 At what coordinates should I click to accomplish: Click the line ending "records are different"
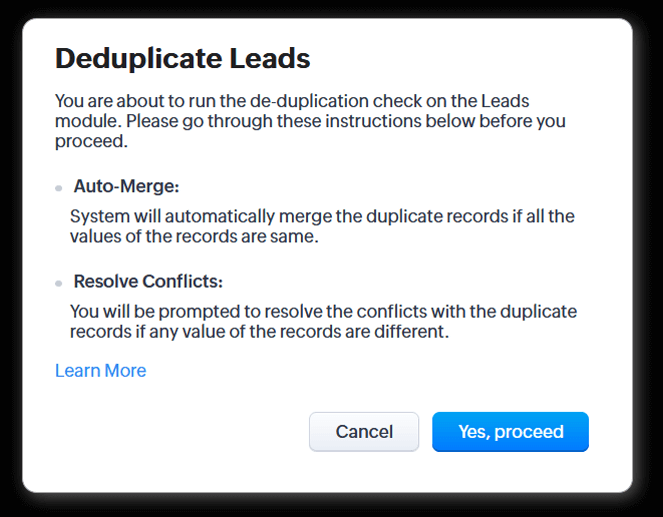tap(259, 331)
